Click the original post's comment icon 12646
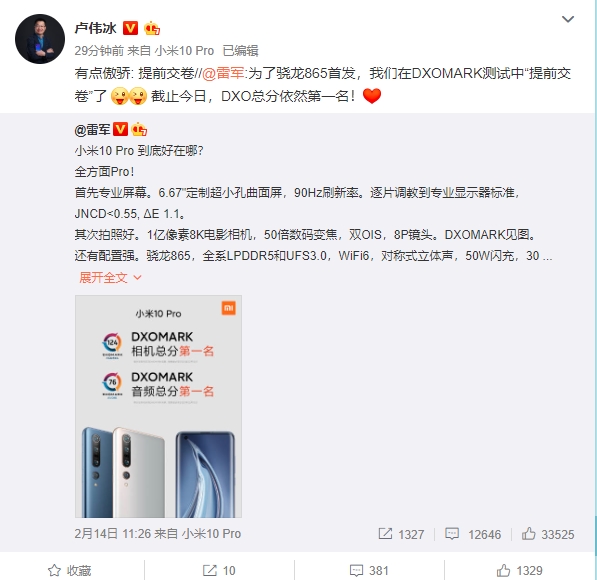Screen dimensions: 597x580 [x=473, y=534]
